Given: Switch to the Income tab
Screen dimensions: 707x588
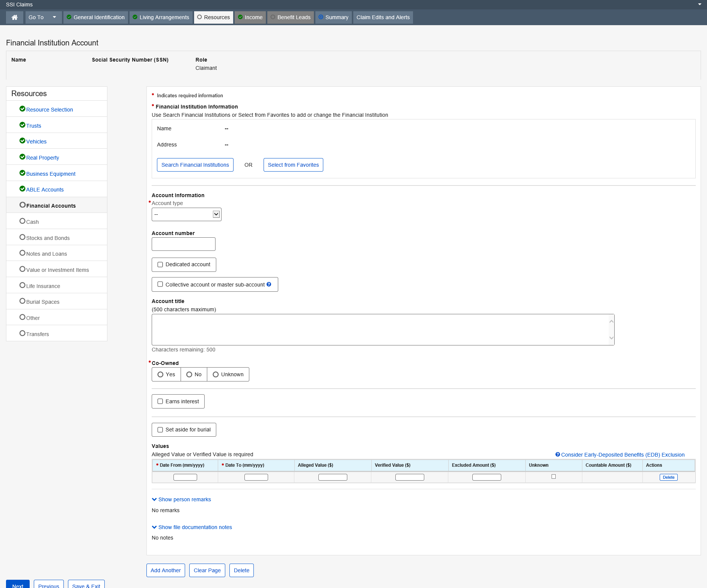Looking at the screenshot, I should (x=250, y=17).
